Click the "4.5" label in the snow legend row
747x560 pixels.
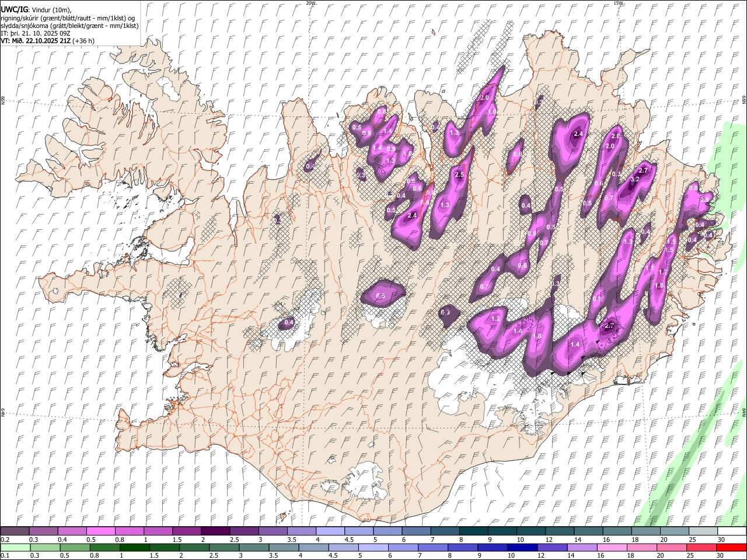(x=349, y=540)
